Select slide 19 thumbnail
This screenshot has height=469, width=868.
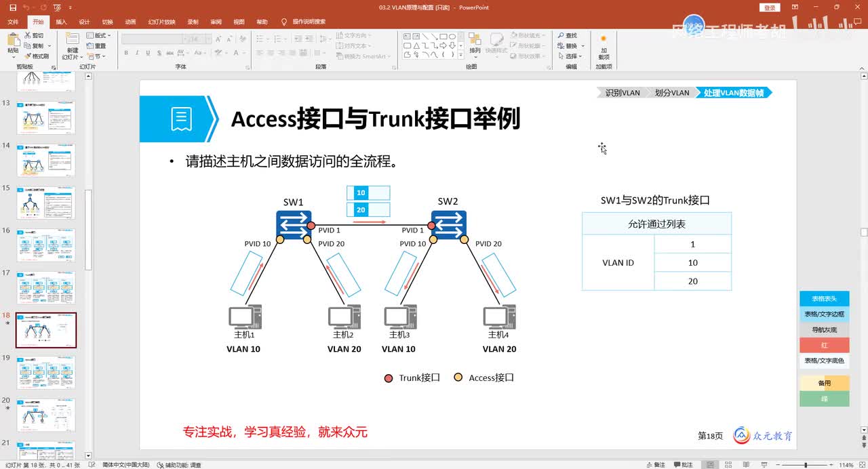click(x=45, y=372)
